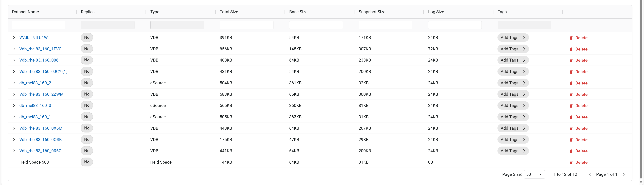Add Tags to VVdb__9ILU1W

(513, 38)
